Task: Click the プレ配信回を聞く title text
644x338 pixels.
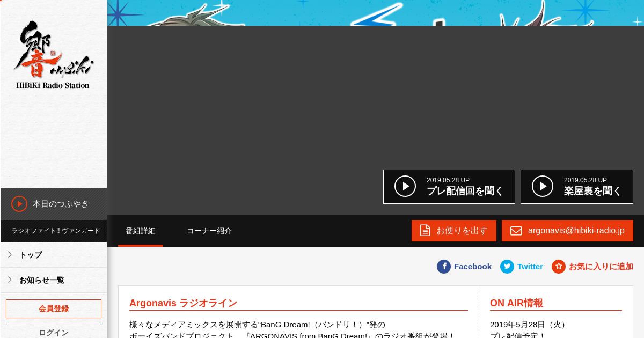Action: pos(465,191)
